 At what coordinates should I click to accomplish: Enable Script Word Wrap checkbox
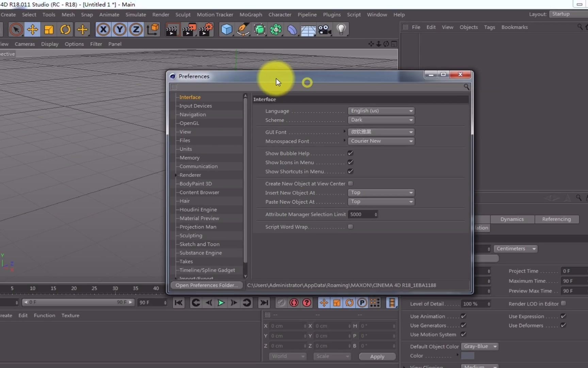click(x=350, y=227)
